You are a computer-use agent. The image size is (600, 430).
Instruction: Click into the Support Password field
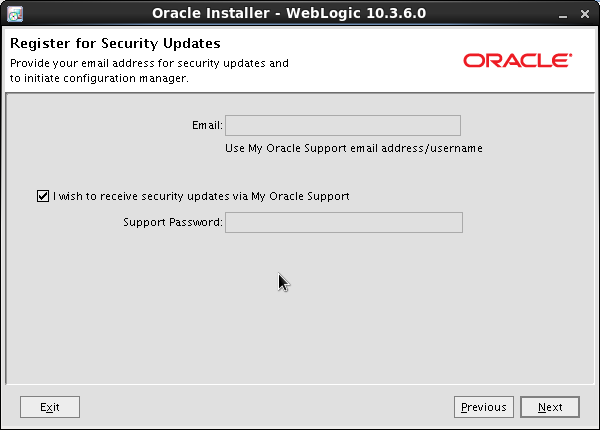343,222
